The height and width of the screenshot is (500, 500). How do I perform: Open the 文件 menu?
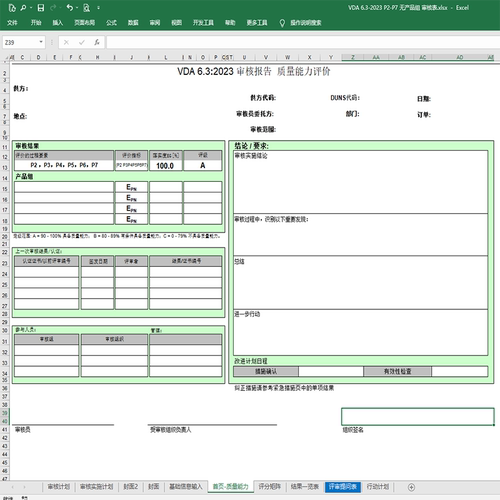coord(12,23)
